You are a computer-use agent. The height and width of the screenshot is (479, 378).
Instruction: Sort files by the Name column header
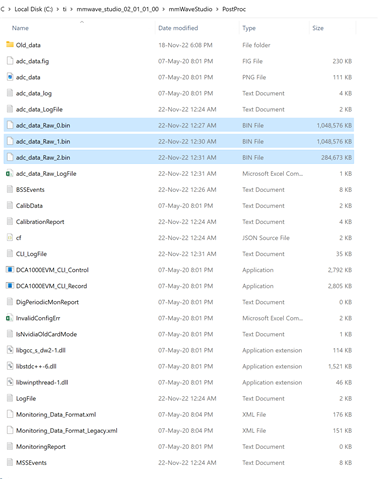click(x=20, y=28)
